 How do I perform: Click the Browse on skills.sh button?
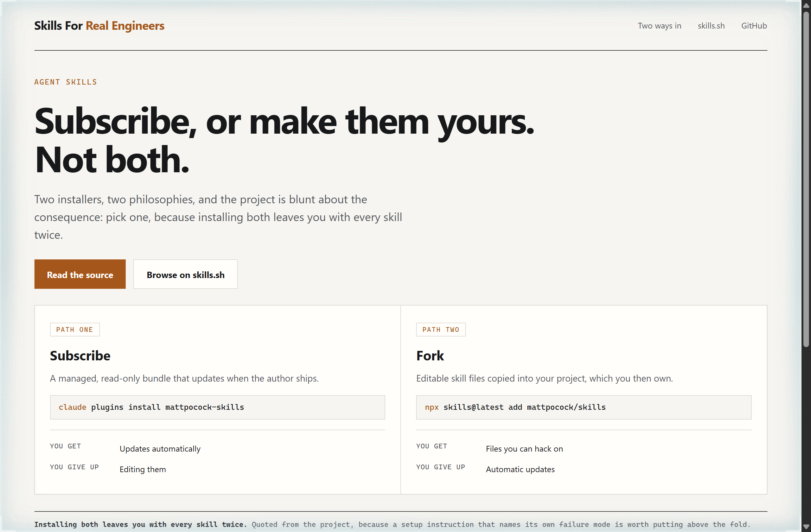coord(185,275)
